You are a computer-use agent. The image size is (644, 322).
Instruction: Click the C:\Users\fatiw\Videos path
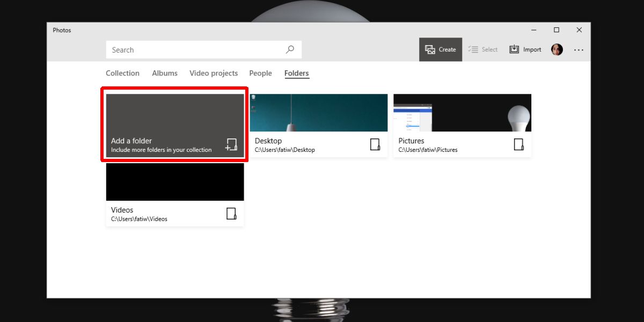click(140, 219)
